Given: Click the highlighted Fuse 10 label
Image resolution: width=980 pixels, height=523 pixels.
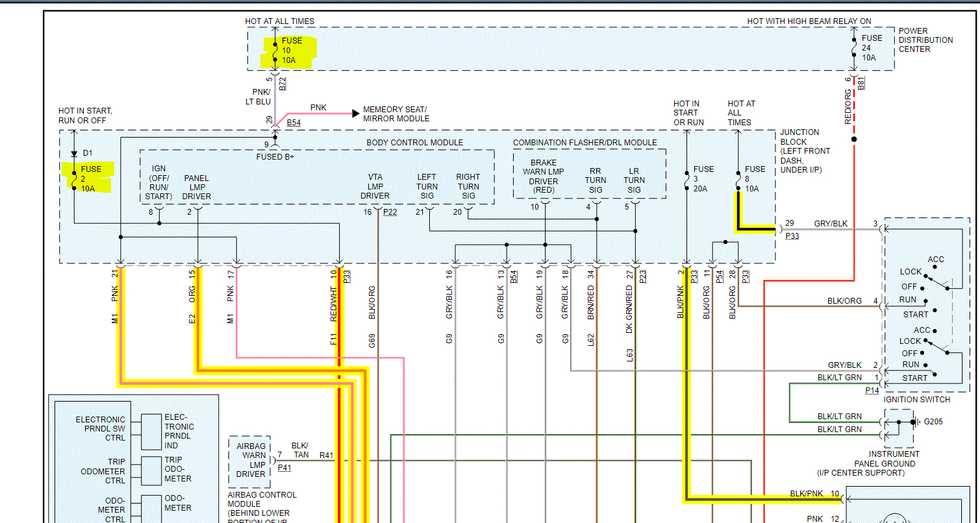Looking at the screenshot, I should [291, 50].
